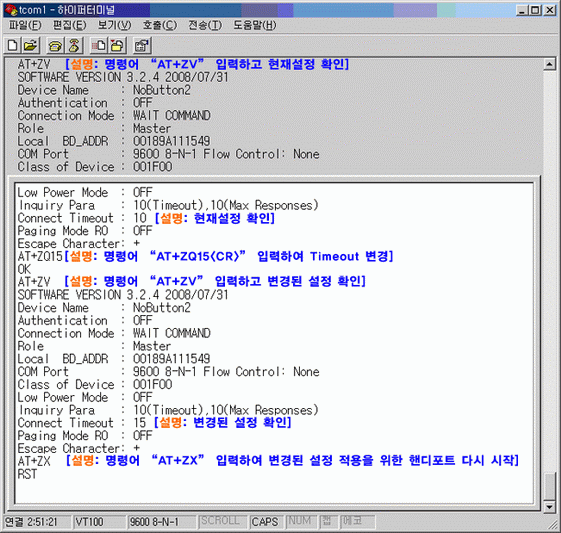Click the Receive file toolbar icon
The image size is (561, 533).
point(118,45)
